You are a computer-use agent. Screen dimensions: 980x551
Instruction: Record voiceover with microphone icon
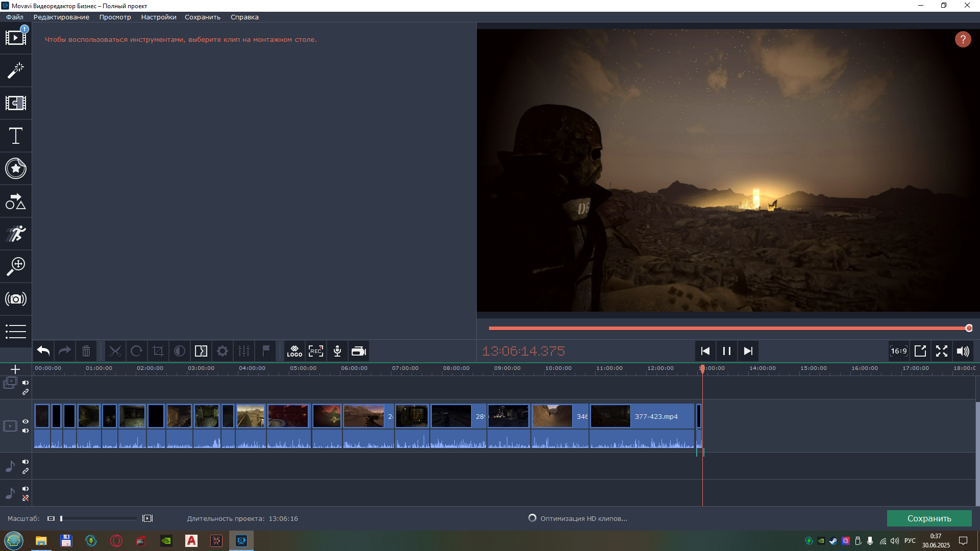[x=337, y=351]
